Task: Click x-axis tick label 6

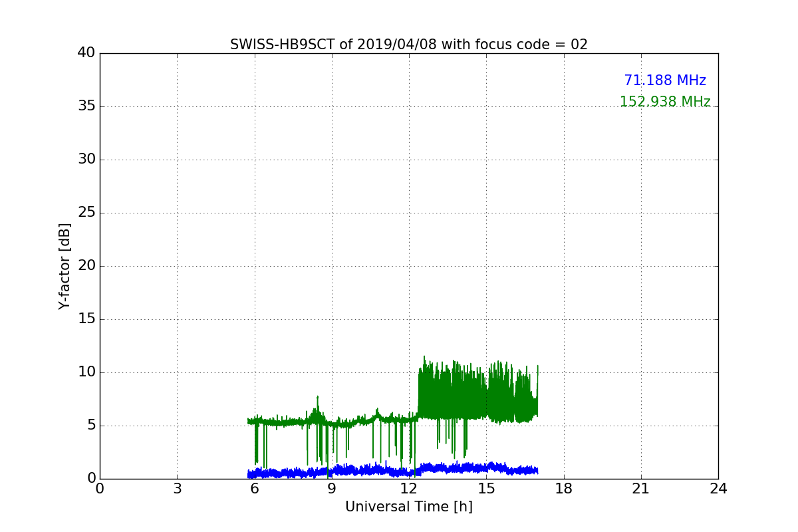Action: point(254,489)
